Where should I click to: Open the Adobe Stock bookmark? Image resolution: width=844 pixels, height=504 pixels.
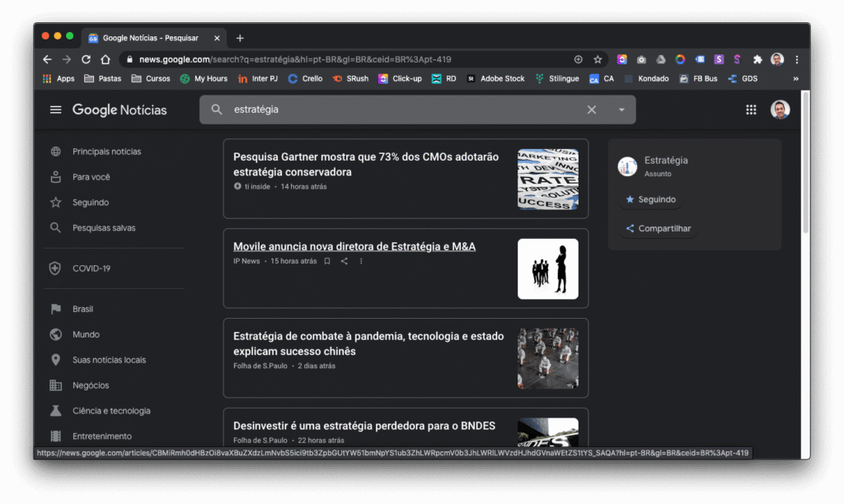(x=495, y=78)
